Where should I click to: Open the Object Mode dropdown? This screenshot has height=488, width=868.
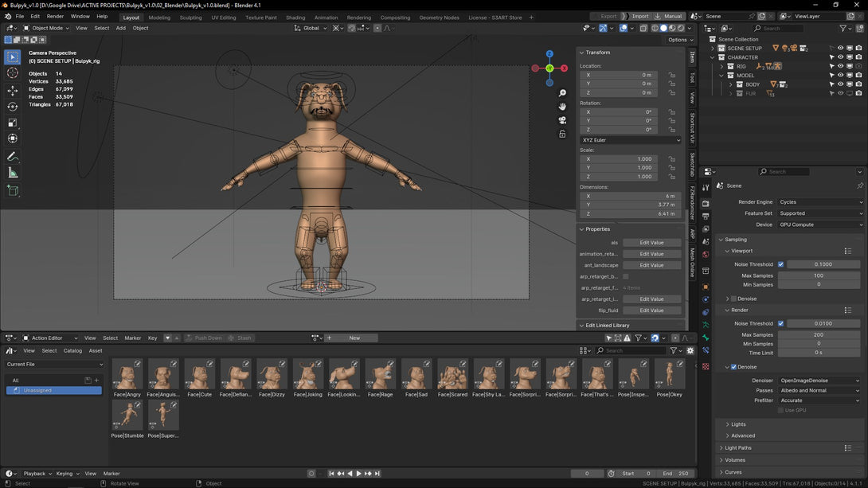(46, 28)
